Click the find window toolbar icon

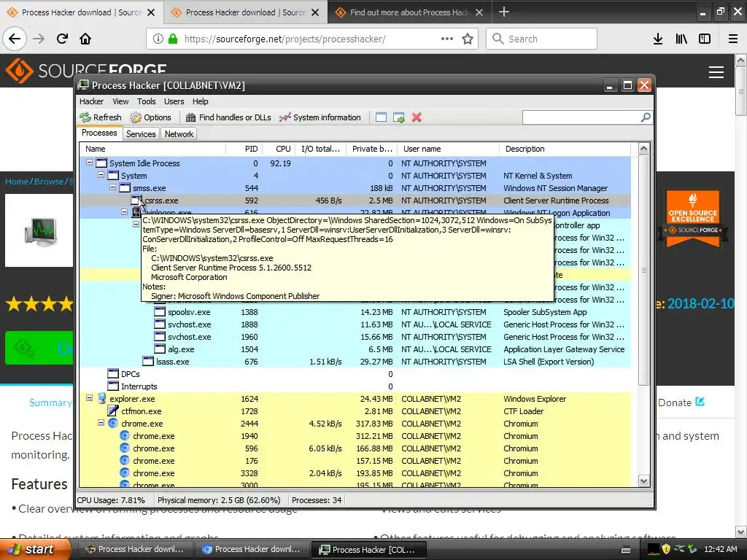coord(381,117)
